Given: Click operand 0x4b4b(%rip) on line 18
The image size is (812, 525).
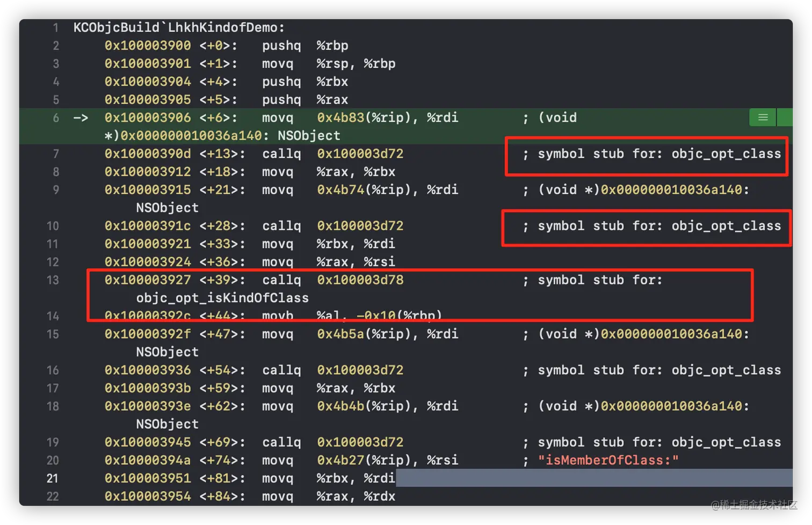Looking at the screenshot, I should [367, 406].
